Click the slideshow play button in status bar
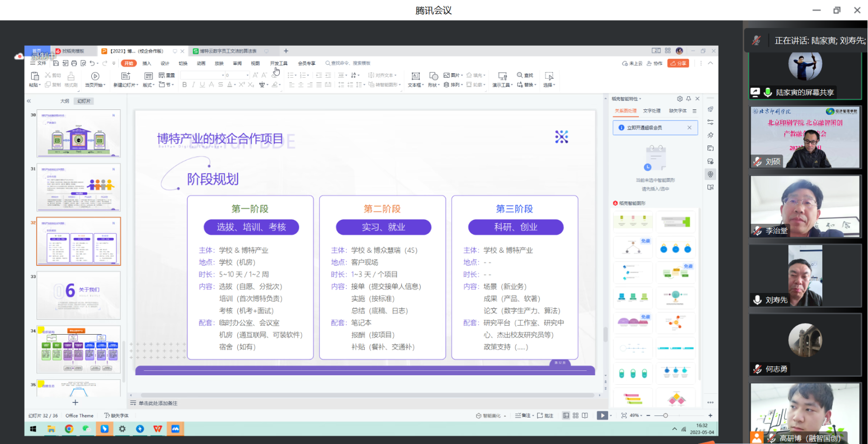The height and width of the screenshot is (444, 868). pos(602,415)
